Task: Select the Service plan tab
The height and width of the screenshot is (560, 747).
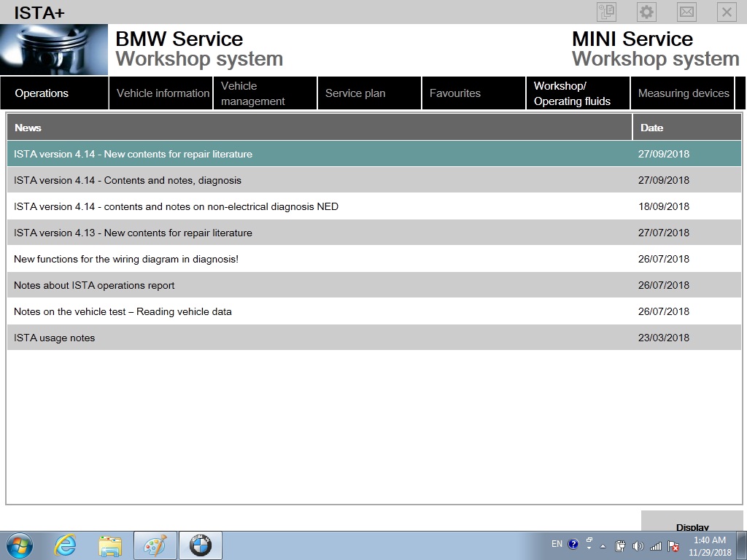Action: tap(370, 93)
